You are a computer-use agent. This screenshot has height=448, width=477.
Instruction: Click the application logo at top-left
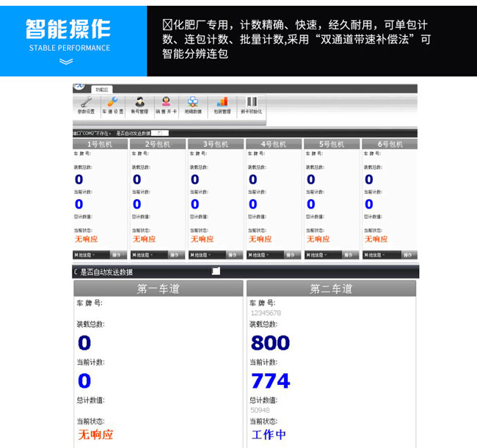tap(79, 87)
